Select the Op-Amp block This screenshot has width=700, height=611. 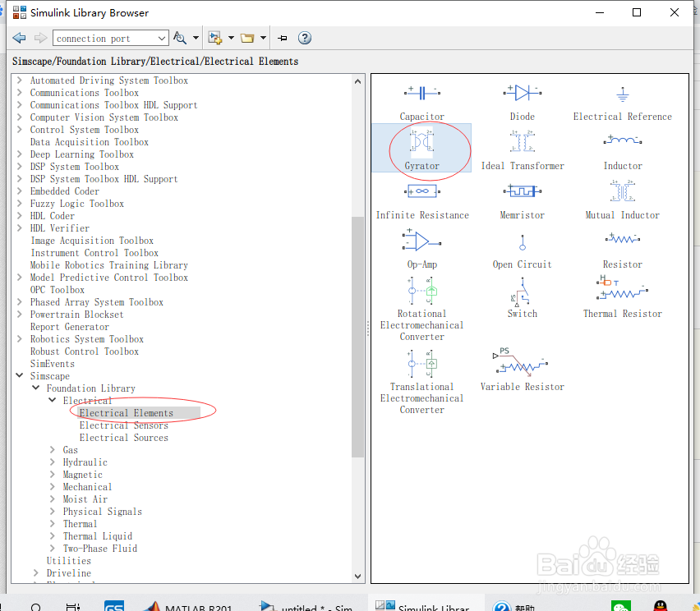[x=421, y=248]
